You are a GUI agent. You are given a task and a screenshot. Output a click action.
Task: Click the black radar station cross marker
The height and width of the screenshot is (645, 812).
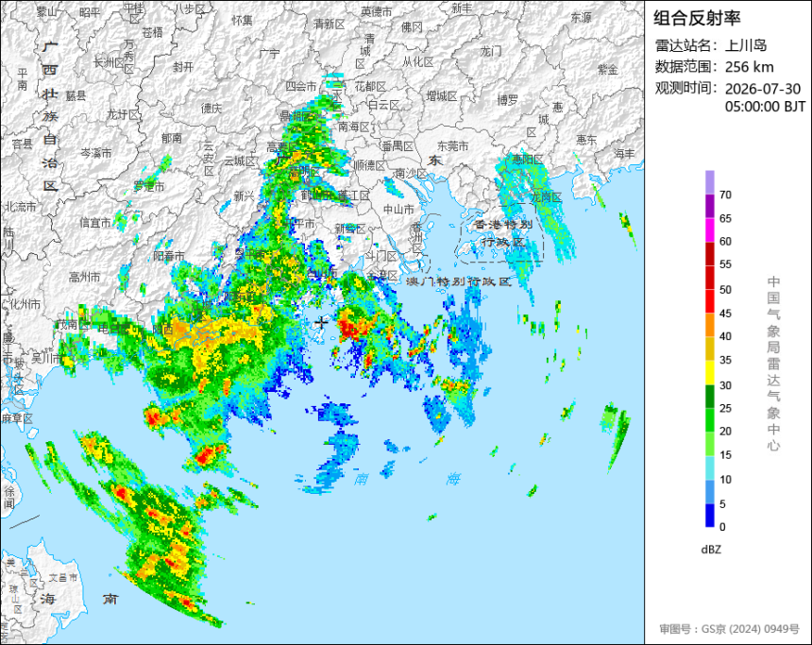point(322,322)
